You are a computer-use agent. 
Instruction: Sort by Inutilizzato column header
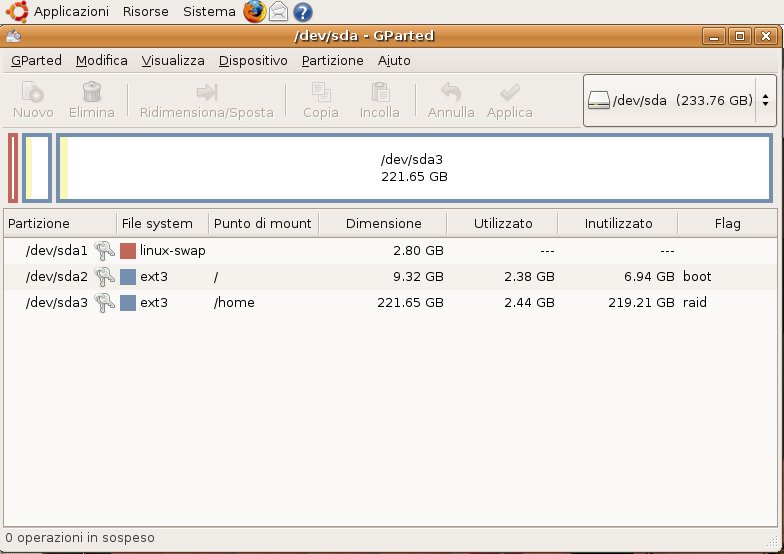click(x=618, y=224)
